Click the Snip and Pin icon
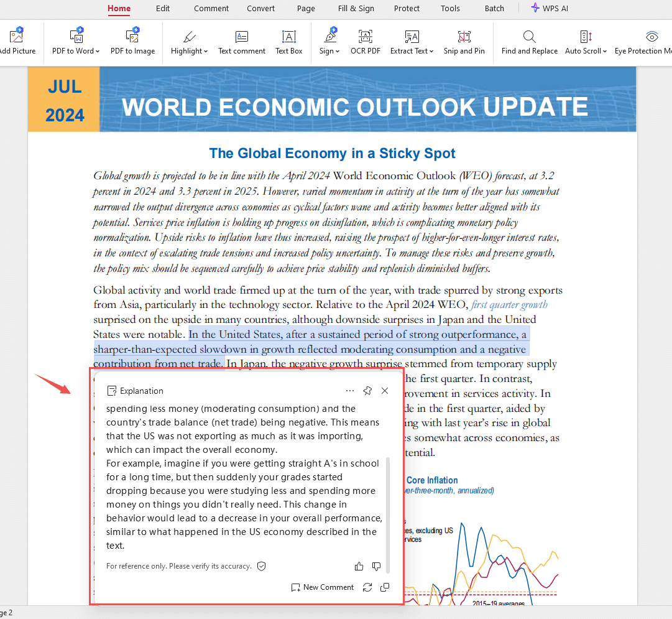672x619 pixels. coord(464,37)
